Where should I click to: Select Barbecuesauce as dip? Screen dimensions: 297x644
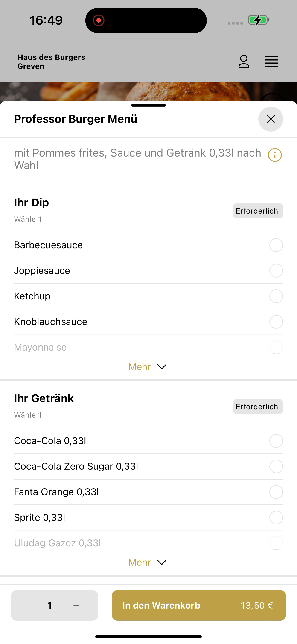[148, 245]
